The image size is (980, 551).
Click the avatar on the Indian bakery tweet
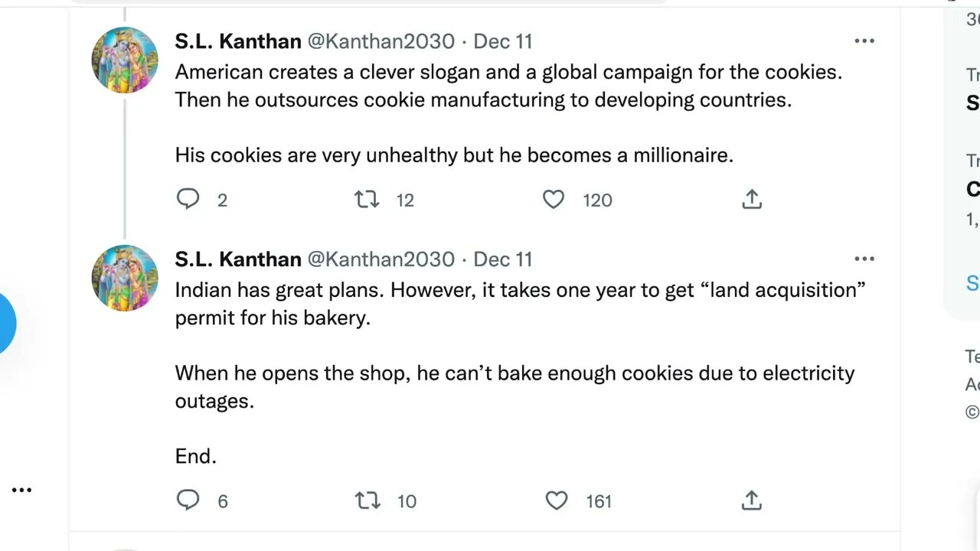125,278
